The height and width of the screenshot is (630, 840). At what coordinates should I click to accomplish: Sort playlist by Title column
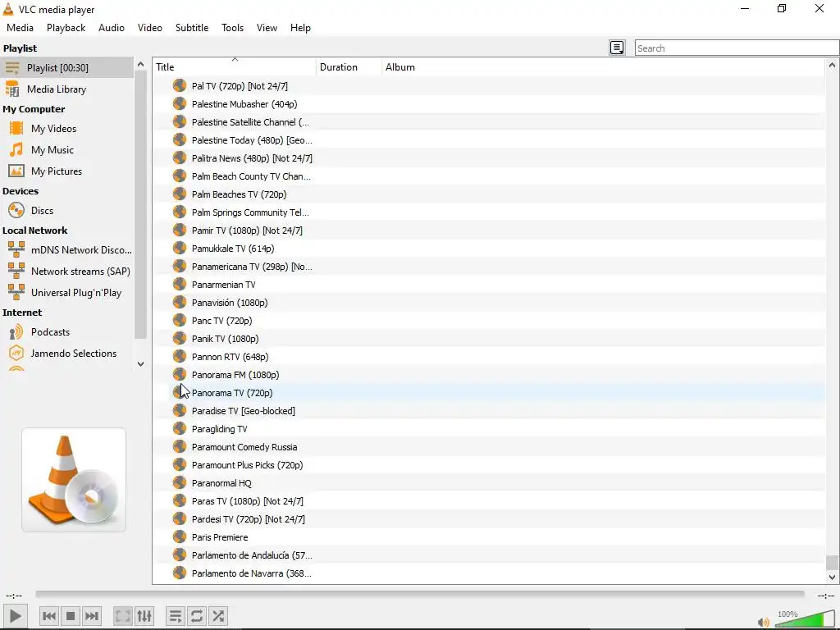pyautogui.click(x=235, y=67)
